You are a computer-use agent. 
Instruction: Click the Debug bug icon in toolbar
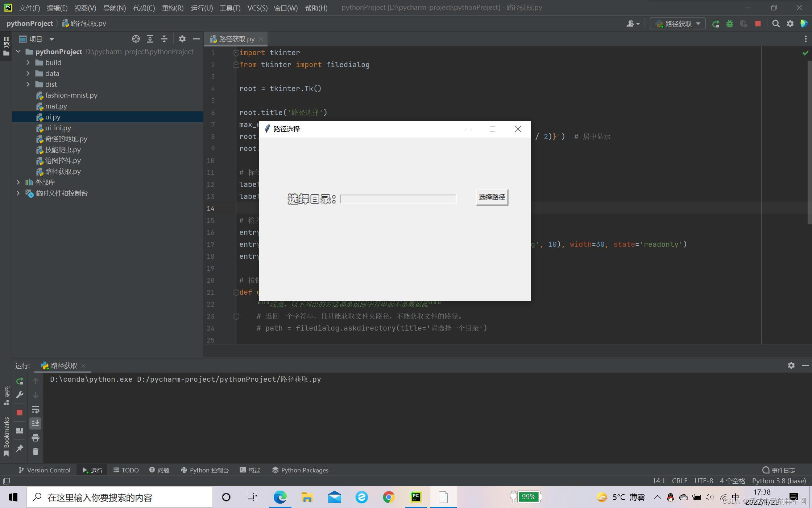coord(730,24)
